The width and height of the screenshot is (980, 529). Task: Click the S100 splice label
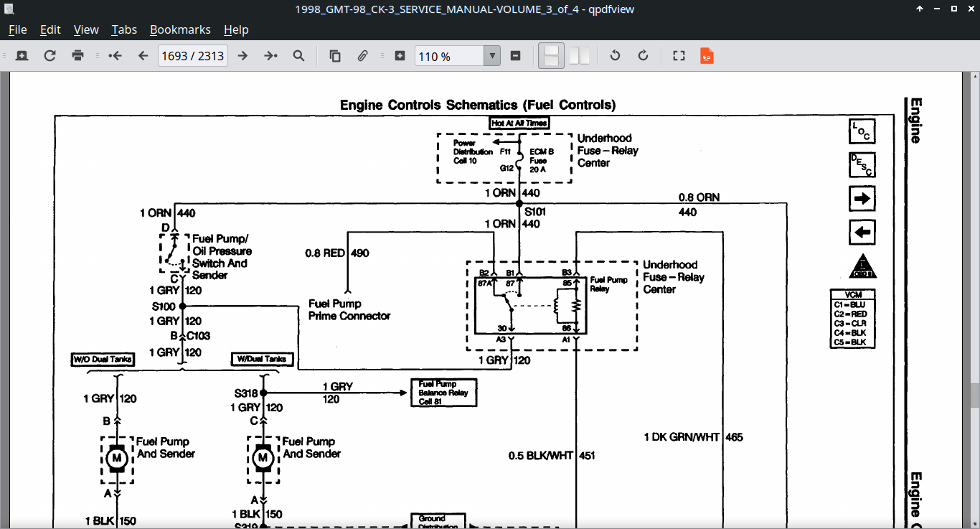[x=164, y=306]
